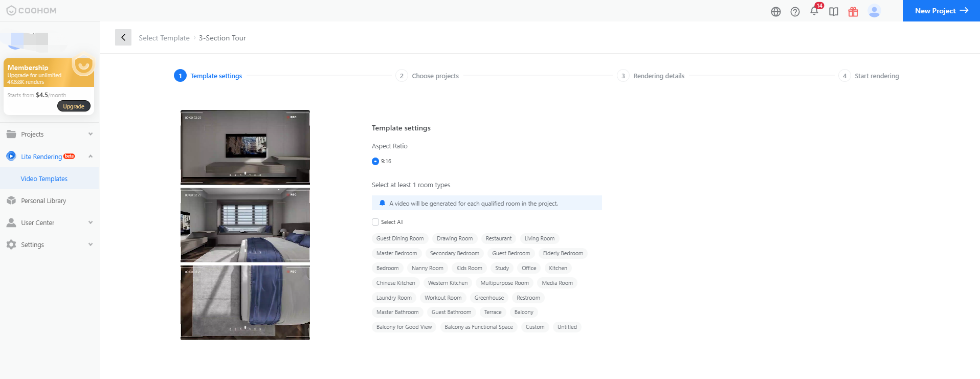Screen dimensions: 980x379
Task: Open Video Templates in sidebar
Action: 44,179
